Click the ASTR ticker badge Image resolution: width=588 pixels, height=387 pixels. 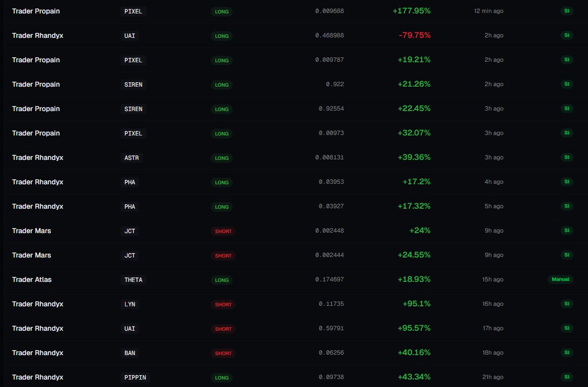pyautogui.click(x=131, y=158)
